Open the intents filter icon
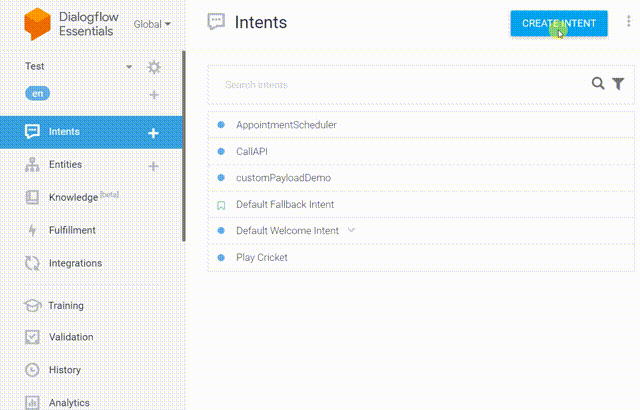The width and height of the screenshot is (640, 410). click(618, 84)
